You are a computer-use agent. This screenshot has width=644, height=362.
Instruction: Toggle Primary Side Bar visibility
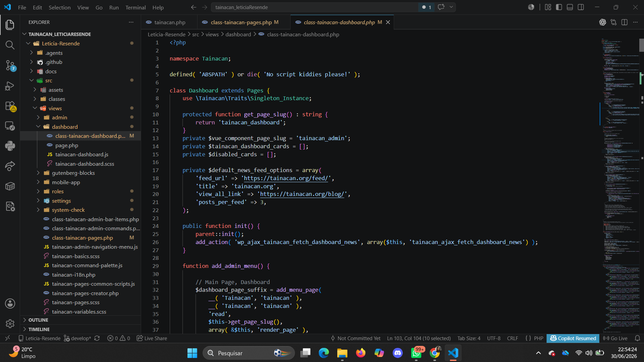tap(559, 7)
